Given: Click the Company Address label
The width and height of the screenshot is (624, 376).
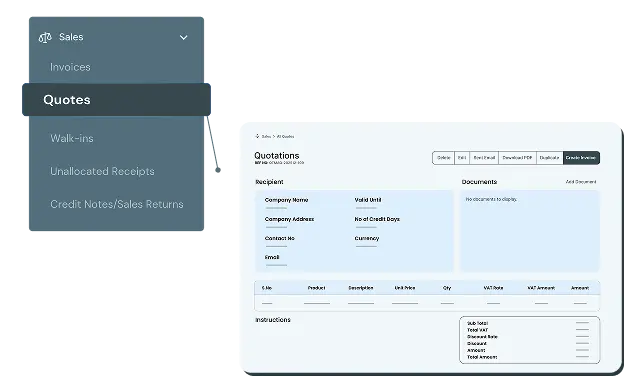Looking at the screenshot, I should coord(289,219).
